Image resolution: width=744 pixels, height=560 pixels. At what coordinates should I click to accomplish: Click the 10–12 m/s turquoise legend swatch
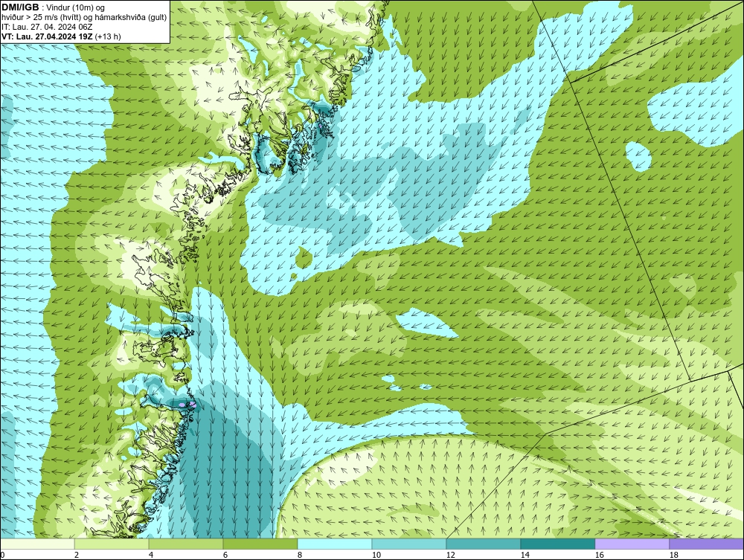(409, 544)
